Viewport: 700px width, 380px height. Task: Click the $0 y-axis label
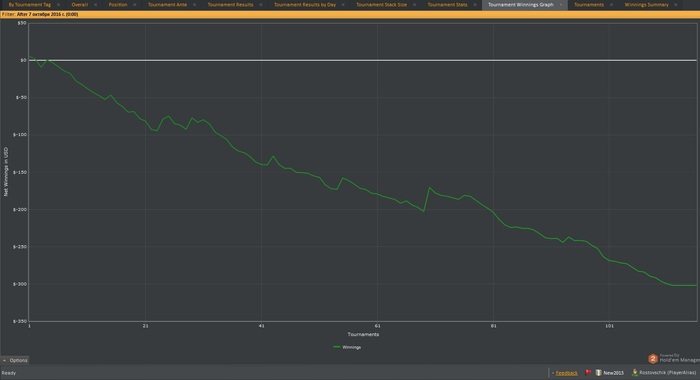pyautogui.click(x=23, y=60)
